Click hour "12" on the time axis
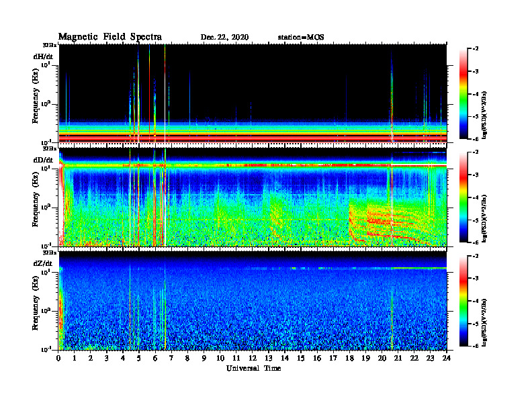The width and height of the screenshot is (532, 411). [253, 359]
